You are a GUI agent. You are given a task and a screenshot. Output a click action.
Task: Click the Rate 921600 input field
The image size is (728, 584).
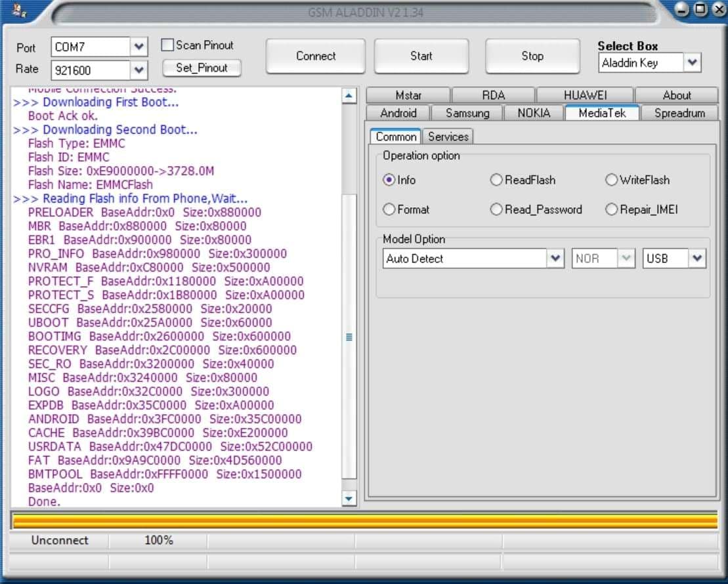pos(91,70)
